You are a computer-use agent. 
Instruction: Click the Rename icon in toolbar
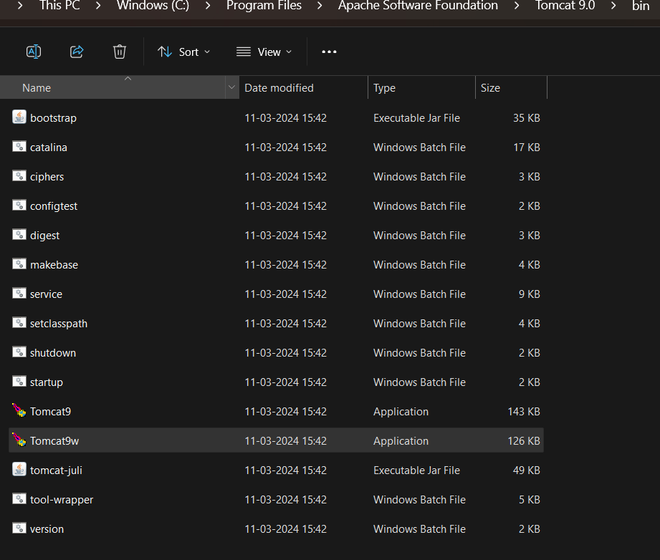tap(34, 52)
